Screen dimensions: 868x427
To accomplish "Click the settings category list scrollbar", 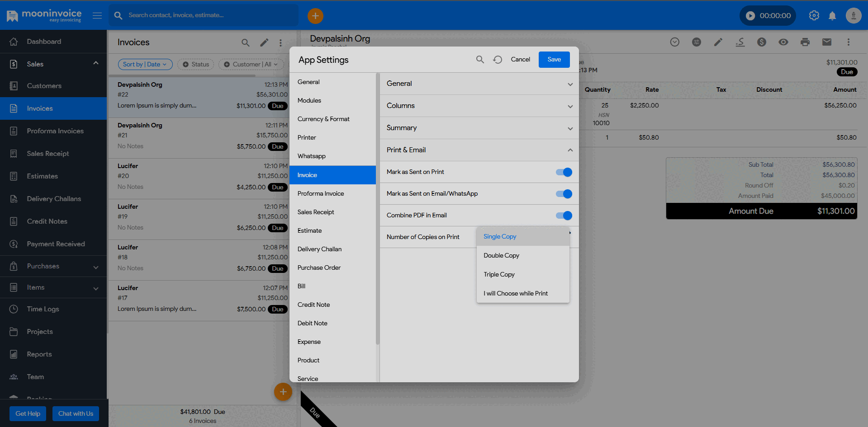I will click(x=377, y=209).
